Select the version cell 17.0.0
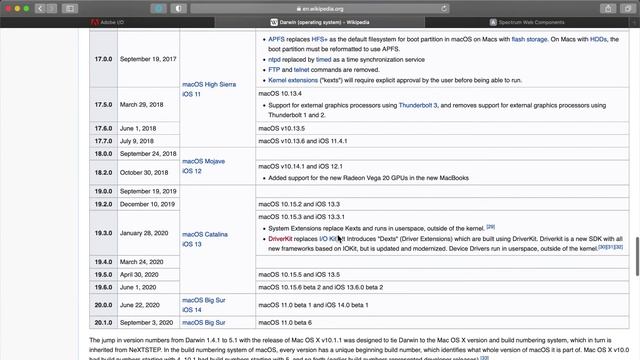This screenshot has height=360, width=640. [x=103, y=59]
